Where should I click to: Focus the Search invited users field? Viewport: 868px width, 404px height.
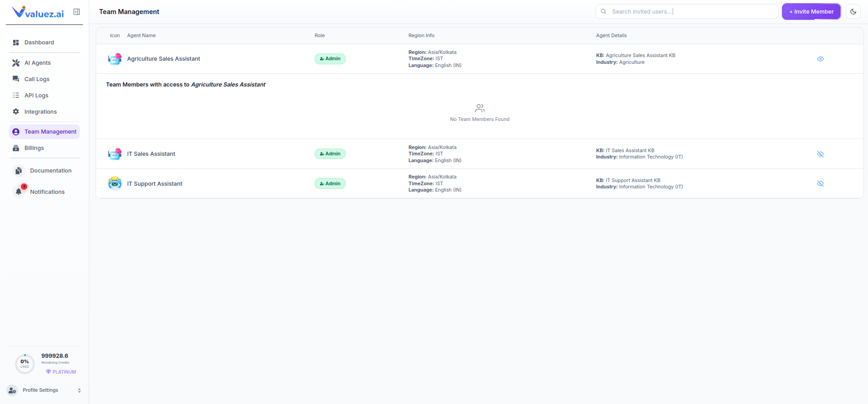[x=687, y=12]
